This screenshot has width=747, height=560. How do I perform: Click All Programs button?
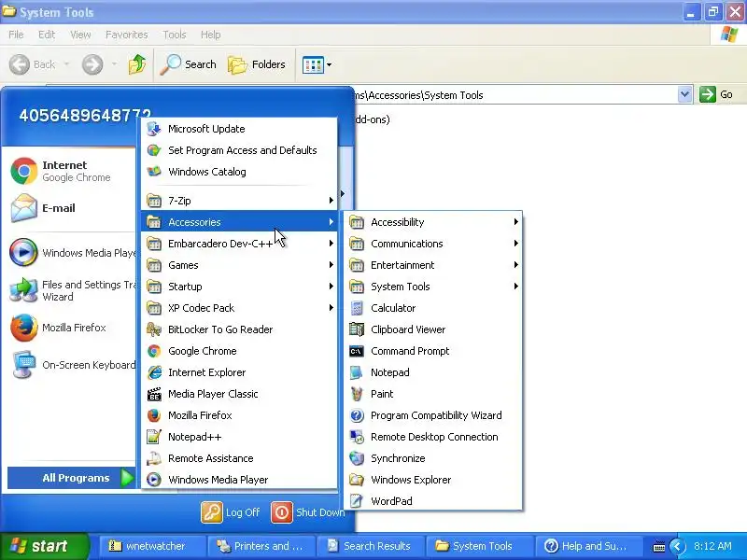pos(72,478)
